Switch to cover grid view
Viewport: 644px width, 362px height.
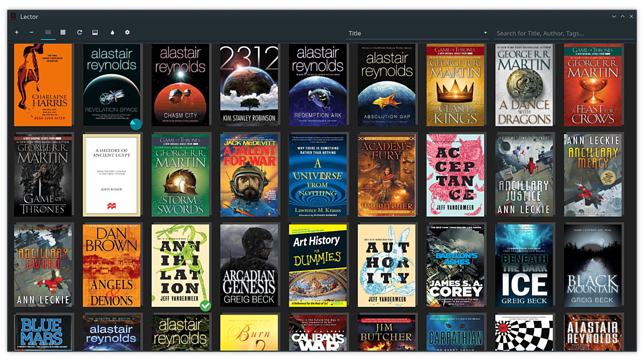pyautogui.click(x=48, y=32)
